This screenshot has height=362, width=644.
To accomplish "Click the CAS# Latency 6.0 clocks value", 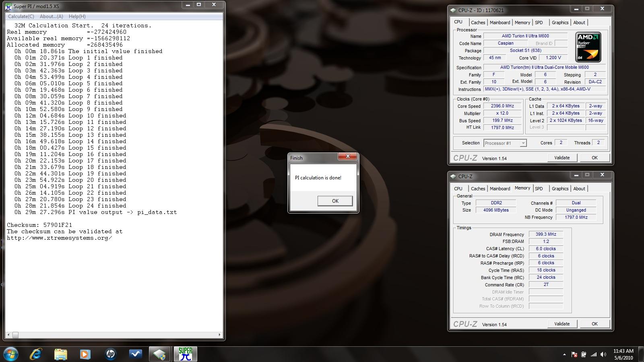I will [x=546, y=249].
